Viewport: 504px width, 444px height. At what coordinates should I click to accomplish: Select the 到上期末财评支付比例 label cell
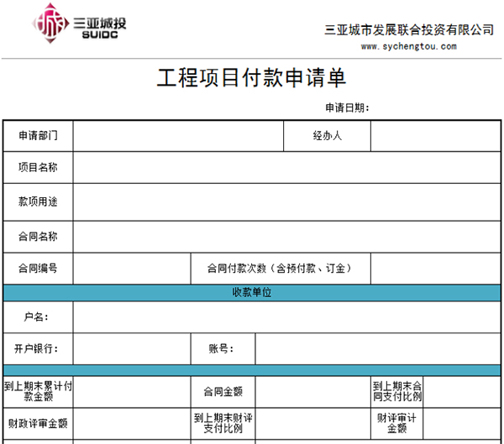(223, 424)
